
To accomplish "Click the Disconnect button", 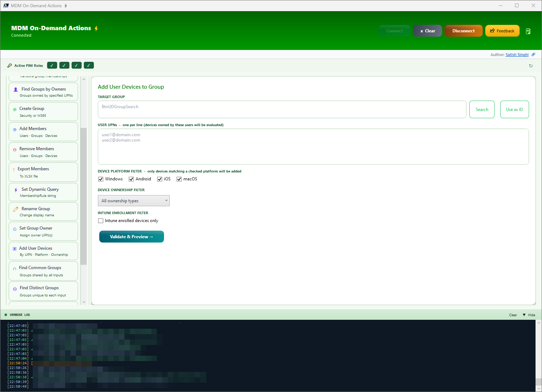I will [463, 31].
